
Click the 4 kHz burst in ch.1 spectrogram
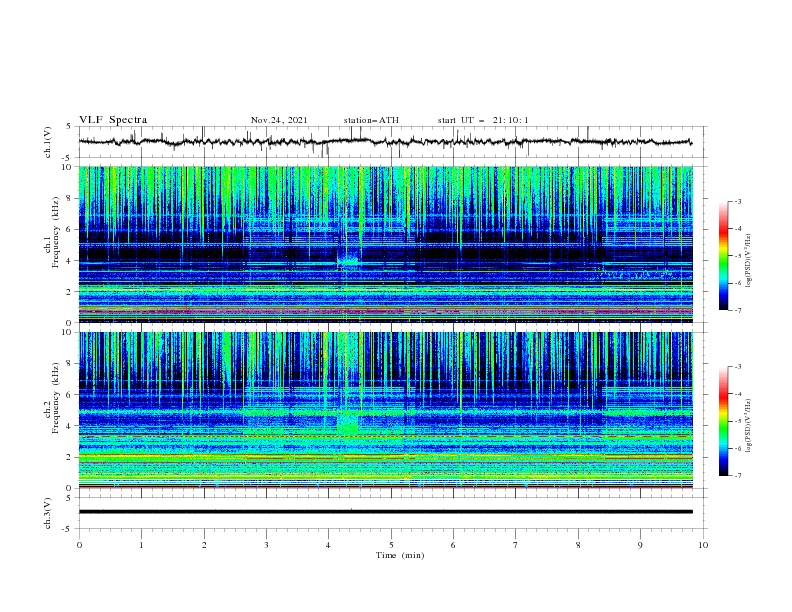348,261
